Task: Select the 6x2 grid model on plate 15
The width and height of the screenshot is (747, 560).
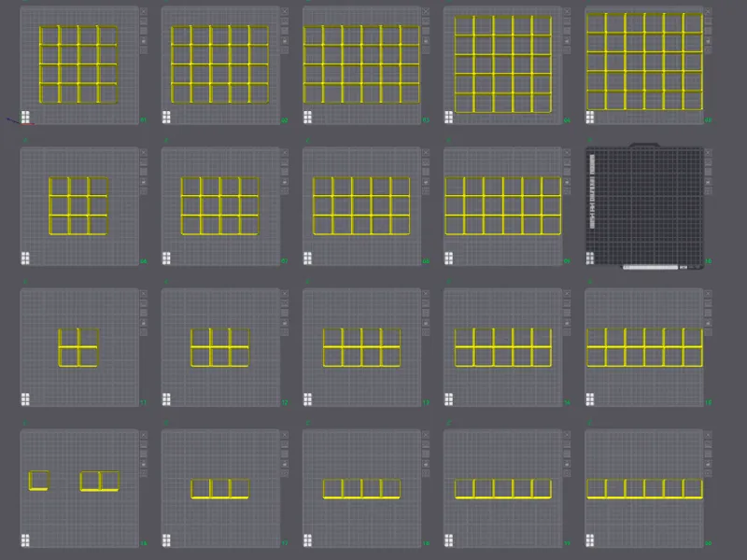Action: coord(644,347)
